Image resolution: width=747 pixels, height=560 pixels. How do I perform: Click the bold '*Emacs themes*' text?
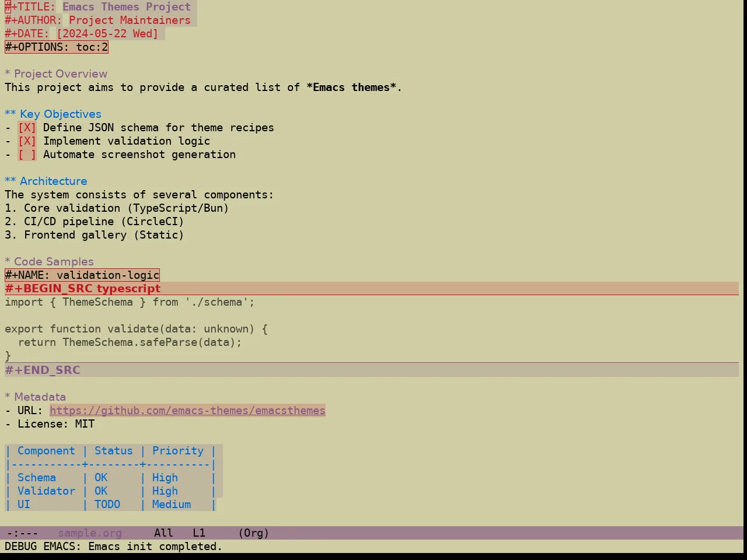351,87
